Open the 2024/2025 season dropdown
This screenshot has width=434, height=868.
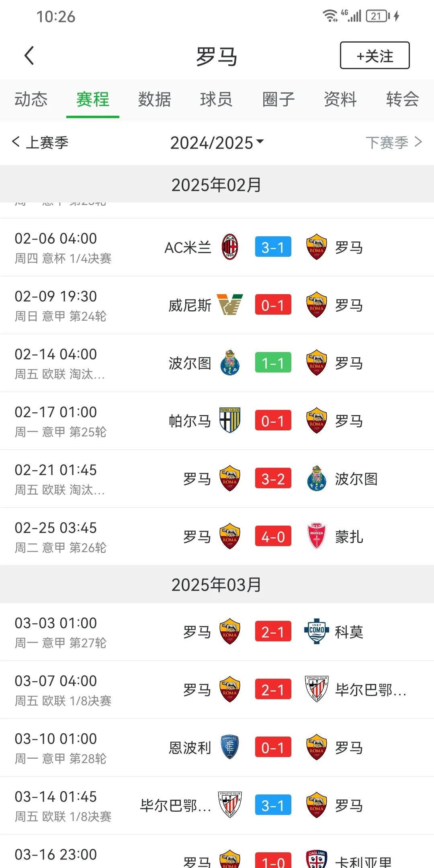(x=217, y=143)
